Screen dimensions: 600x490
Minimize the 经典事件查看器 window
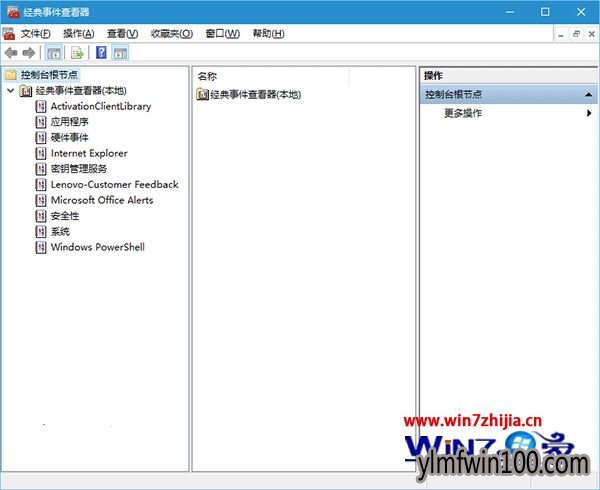click(510, 12)
